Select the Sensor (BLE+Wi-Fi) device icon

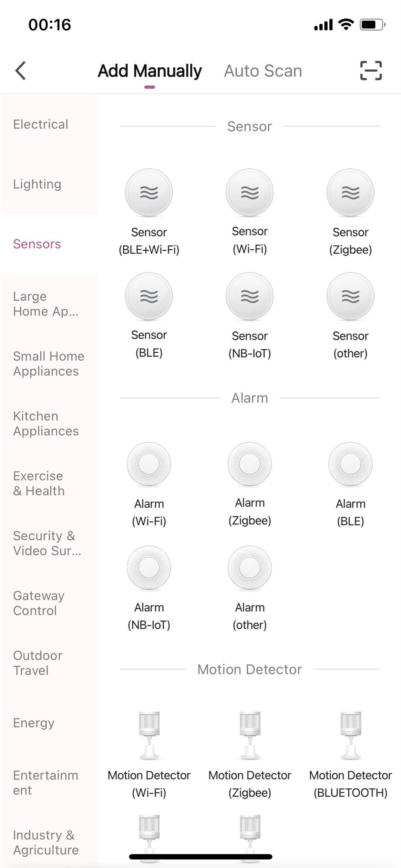point(149,193)
